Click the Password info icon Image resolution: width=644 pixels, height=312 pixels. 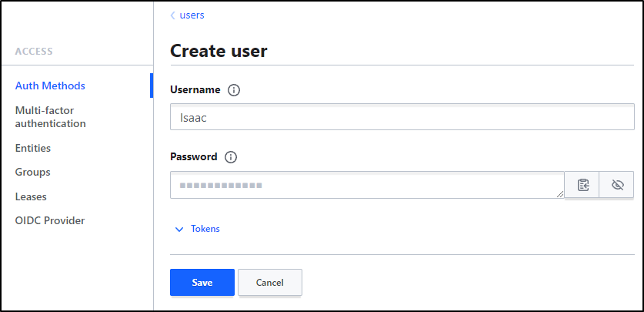231,157
